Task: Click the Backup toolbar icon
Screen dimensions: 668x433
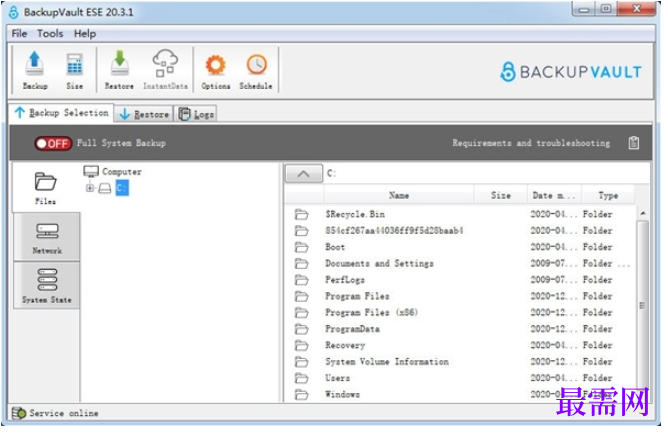Action: (35, 69)
